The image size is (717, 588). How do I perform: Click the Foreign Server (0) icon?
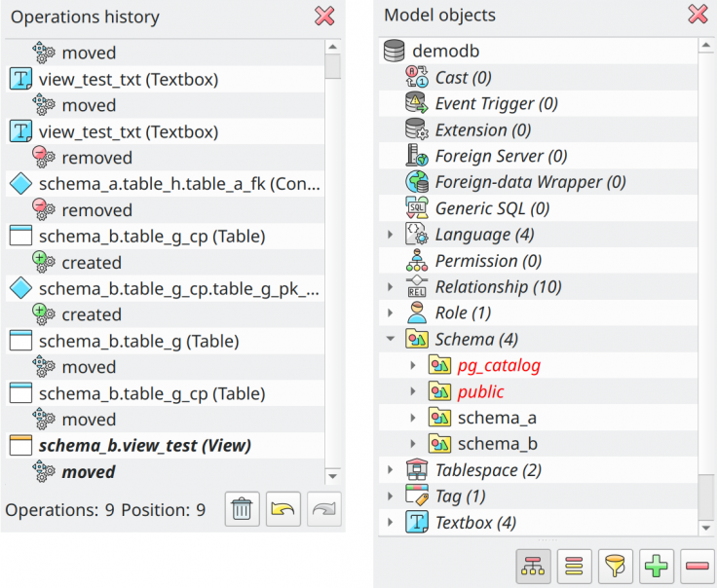417,156
